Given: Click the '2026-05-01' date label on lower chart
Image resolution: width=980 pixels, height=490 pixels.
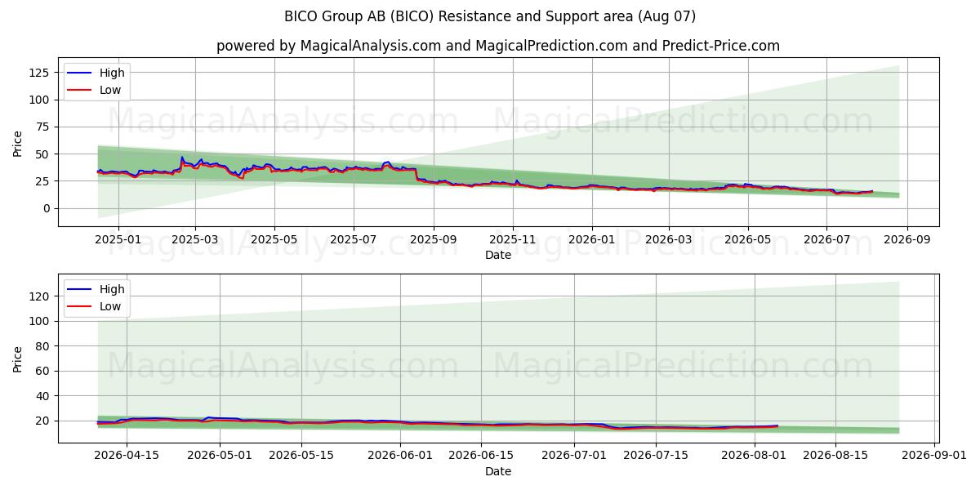Looking at the screenshot, I should tap(220, 457).
